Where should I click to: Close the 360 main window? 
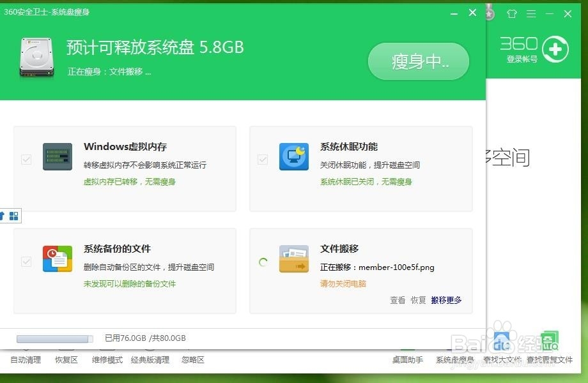click(568, 14)
